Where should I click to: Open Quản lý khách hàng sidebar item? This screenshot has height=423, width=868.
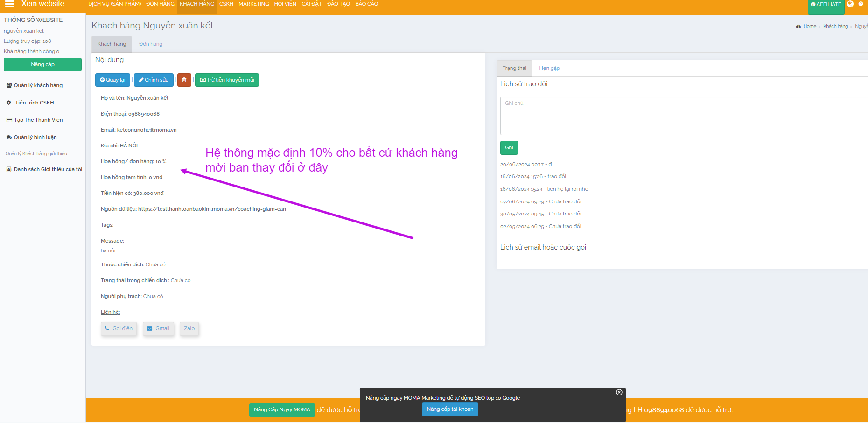click(x=38, y=86)
